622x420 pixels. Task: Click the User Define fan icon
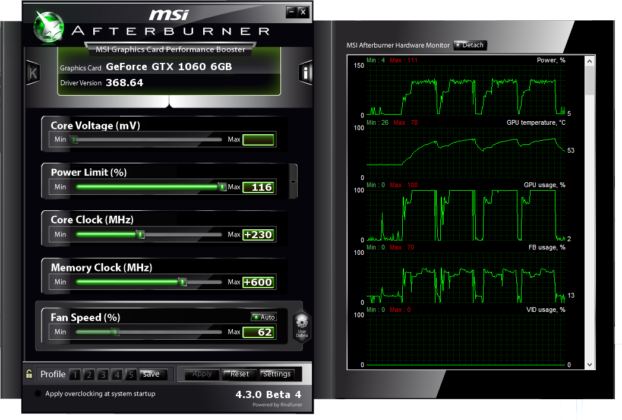[301, 325]
